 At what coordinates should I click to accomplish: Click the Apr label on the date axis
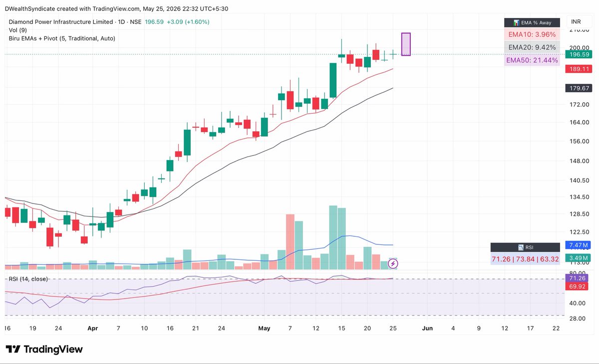[93, 328]
